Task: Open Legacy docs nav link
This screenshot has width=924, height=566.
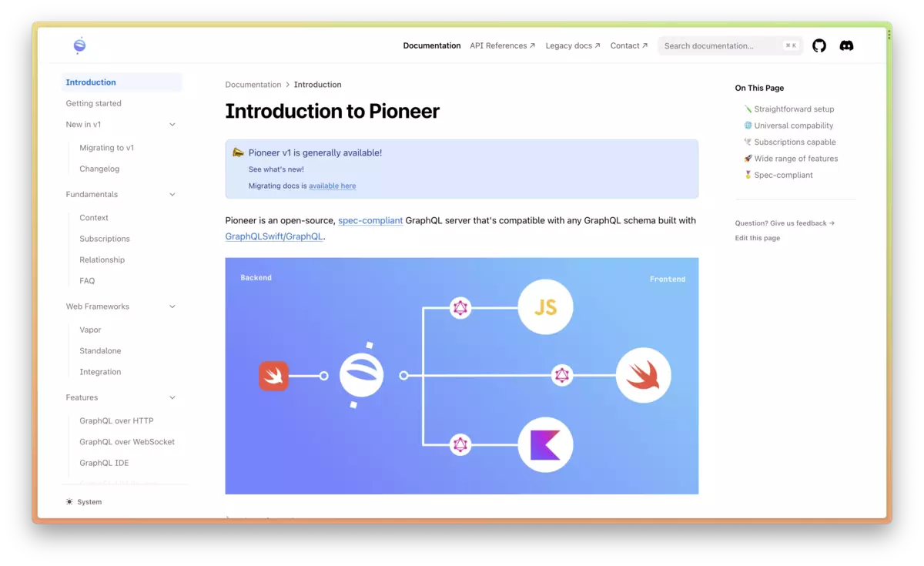Action: click(573, 45)
